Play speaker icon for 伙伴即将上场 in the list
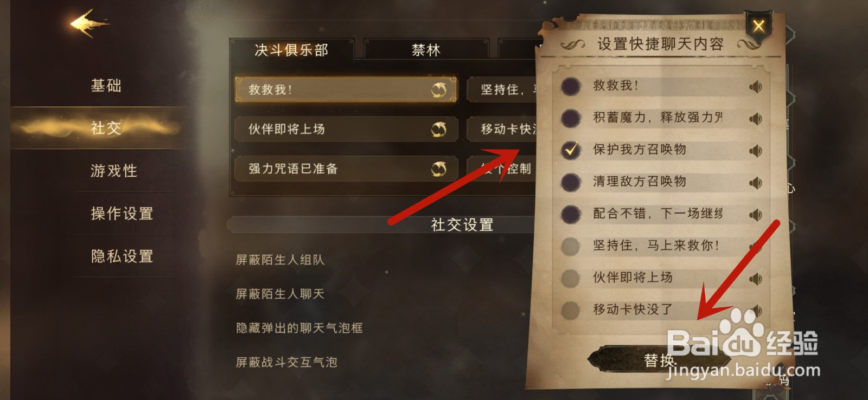Image resolution: width=868 pixels, height=400 pixels. [755, 279]
